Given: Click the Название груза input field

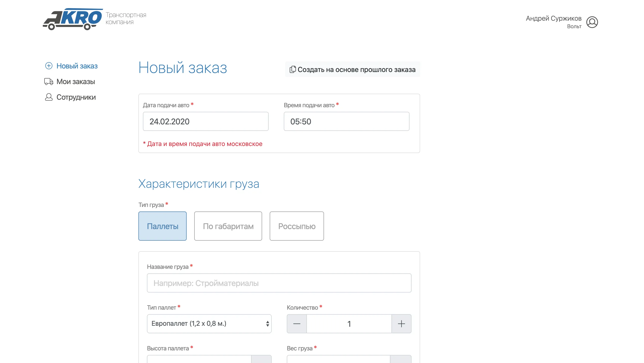Looking at the screenshot, I should coord(279,283).
